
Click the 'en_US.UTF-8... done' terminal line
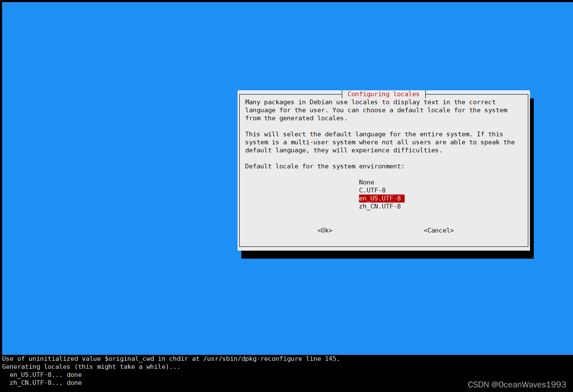tap(46, 375)
